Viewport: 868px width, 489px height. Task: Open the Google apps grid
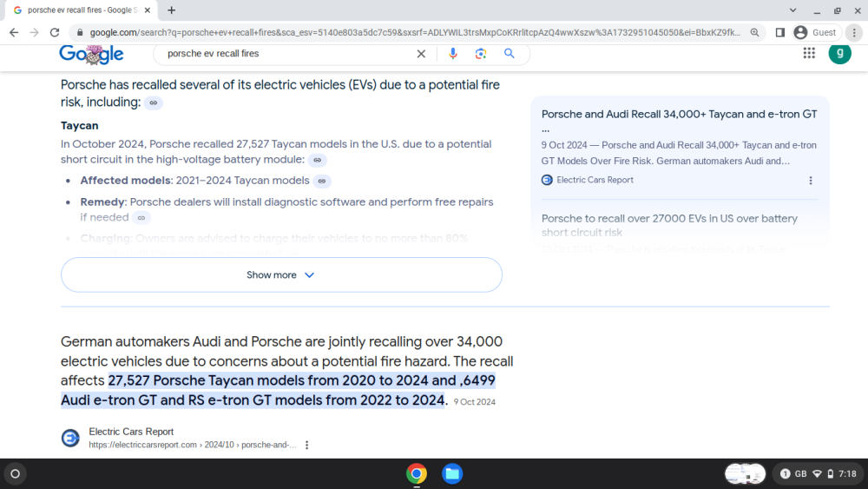[x=809, y=53]
